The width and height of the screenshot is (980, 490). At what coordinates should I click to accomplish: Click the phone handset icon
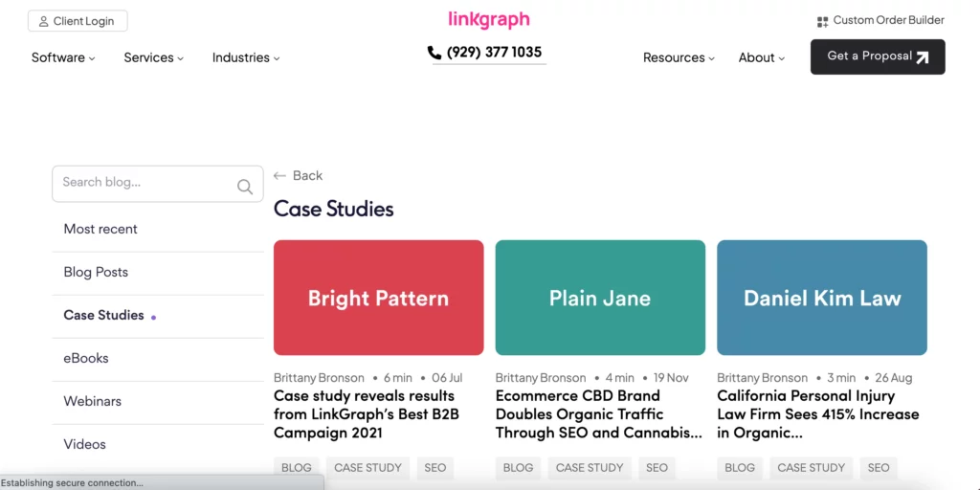point(434,54)
